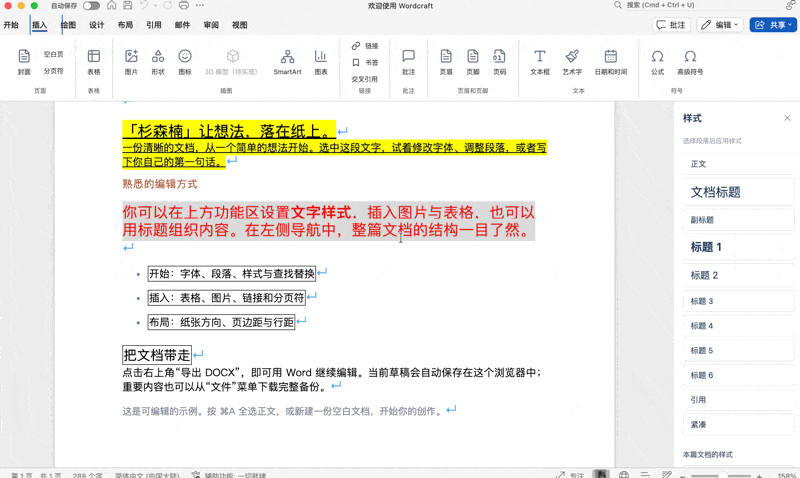Viewport: 800px width, 478px height.
Task: Insert WordArt (艺术字)
Action: (x=572, y=62)
